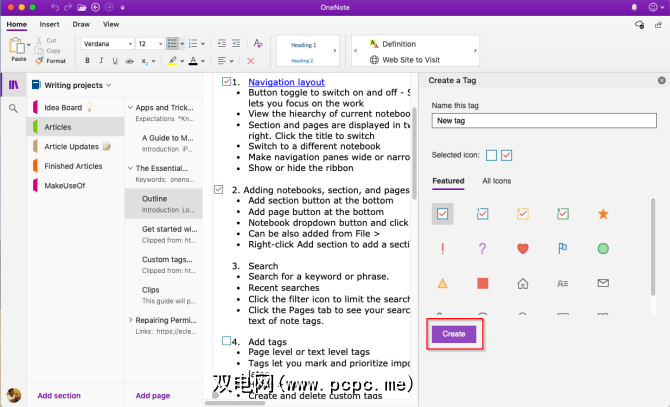Collapse the Apps and Tricks page group
Image resolution: width=670 pixels, height=407 pixels.
click(130, 107)
